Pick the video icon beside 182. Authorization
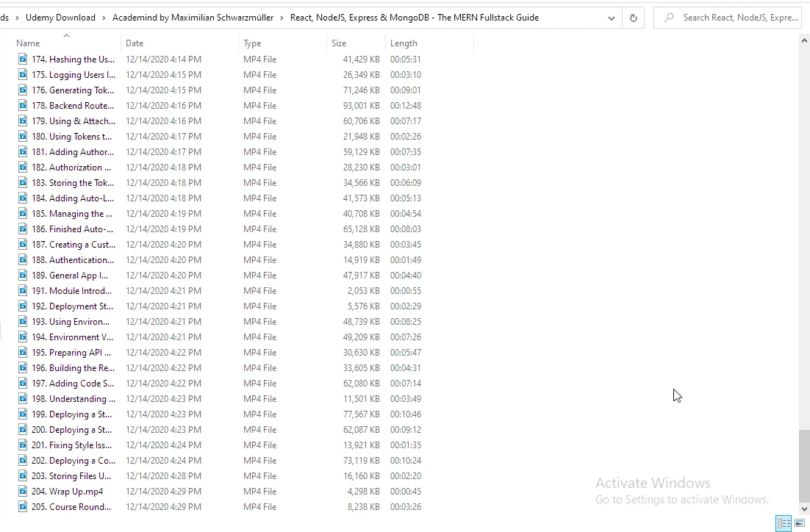Screen dimensions: 810x532 tap(23, 168)
